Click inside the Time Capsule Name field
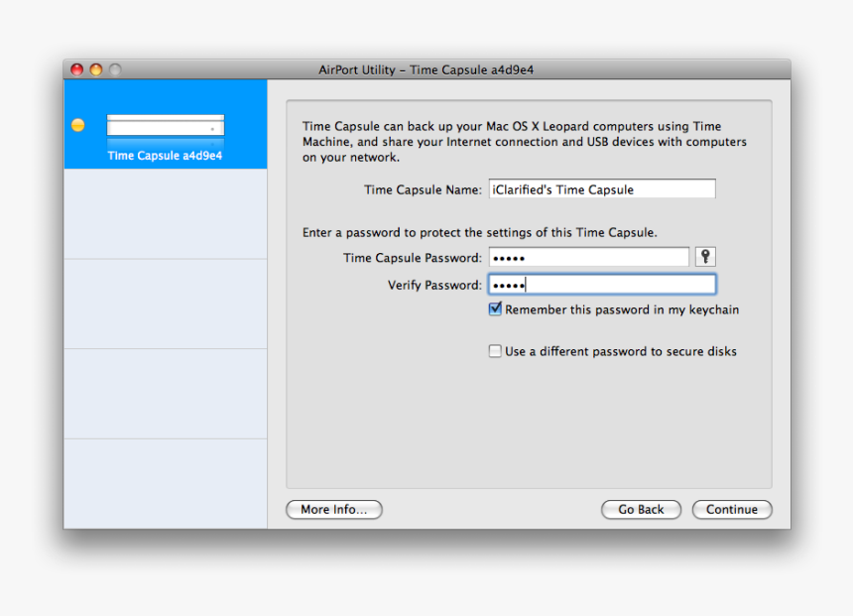Viewport: 853px width, 616px height. pyautogui.click(x=601, y=188)
